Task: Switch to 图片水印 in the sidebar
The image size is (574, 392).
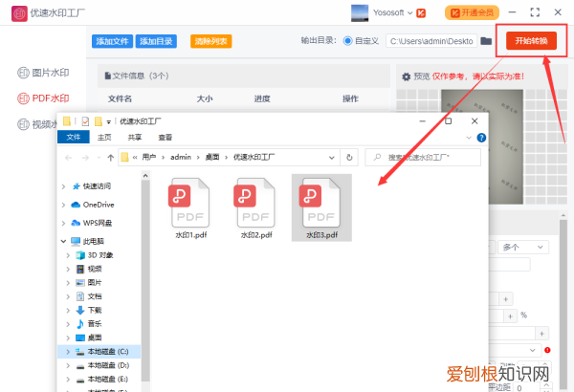Action: click(43, 73)
